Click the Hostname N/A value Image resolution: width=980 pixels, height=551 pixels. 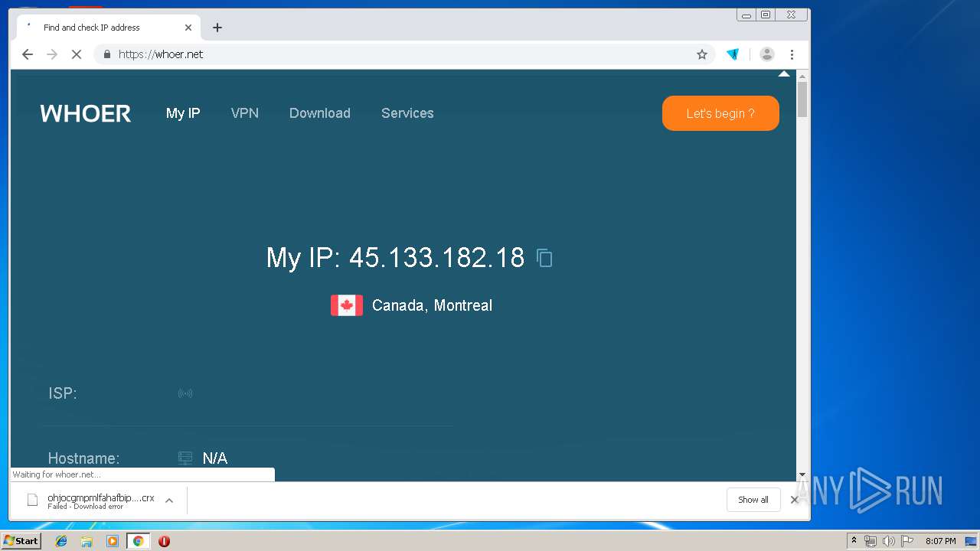215,458
